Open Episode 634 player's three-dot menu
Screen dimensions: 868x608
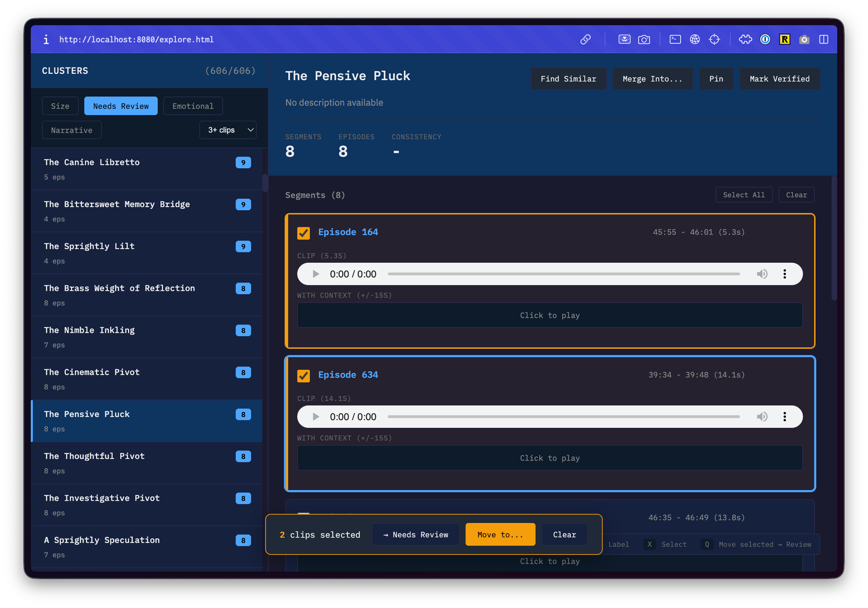pyautogui.click(x=784, y=417)
